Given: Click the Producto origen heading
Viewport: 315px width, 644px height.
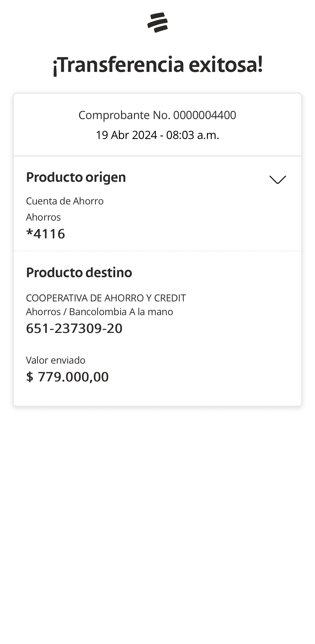Looking at the screenshot, I should pos(76,177).
